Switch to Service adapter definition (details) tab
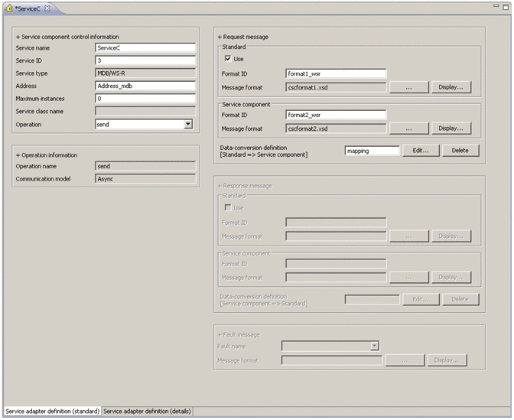Viewport: 514px width, 420px height. [x=147, y=412]
